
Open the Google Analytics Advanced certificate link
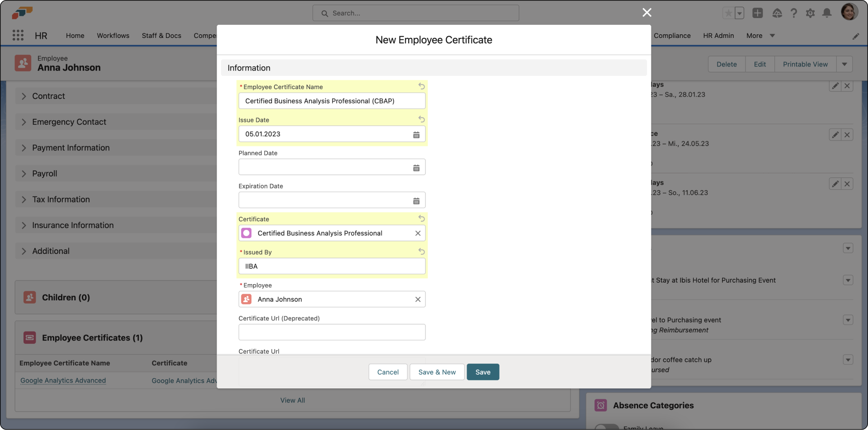coord(62,381)
